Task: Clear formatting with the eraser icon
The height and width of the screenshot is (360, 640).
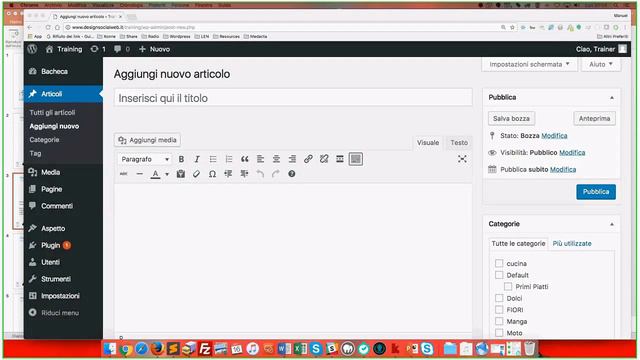Action: (196, 174)
